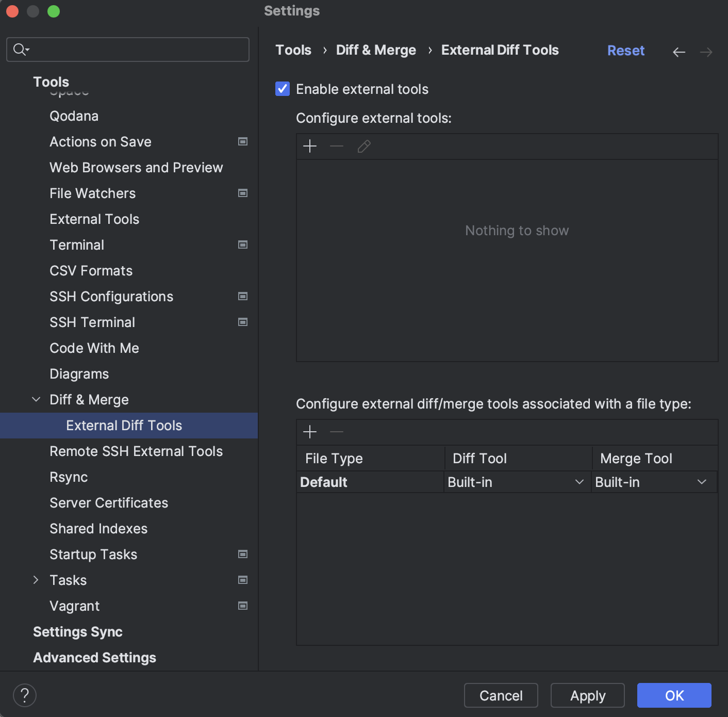Open the Merge Tool dropdown for Default
Image resolution: width=728 pixels, height=717 pixels.
pyautogui.click(x=701, y=482)
